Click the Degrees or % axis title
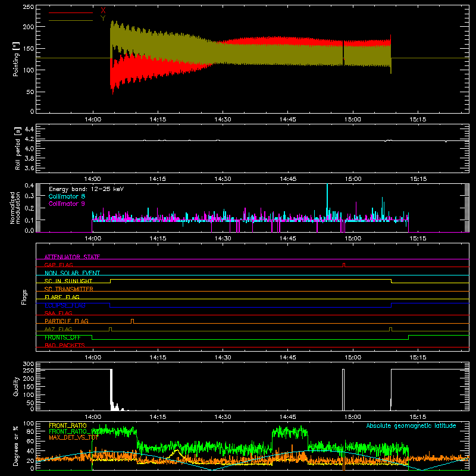The width and height of the screenshot is (476, 476). (x=16, y=446)
